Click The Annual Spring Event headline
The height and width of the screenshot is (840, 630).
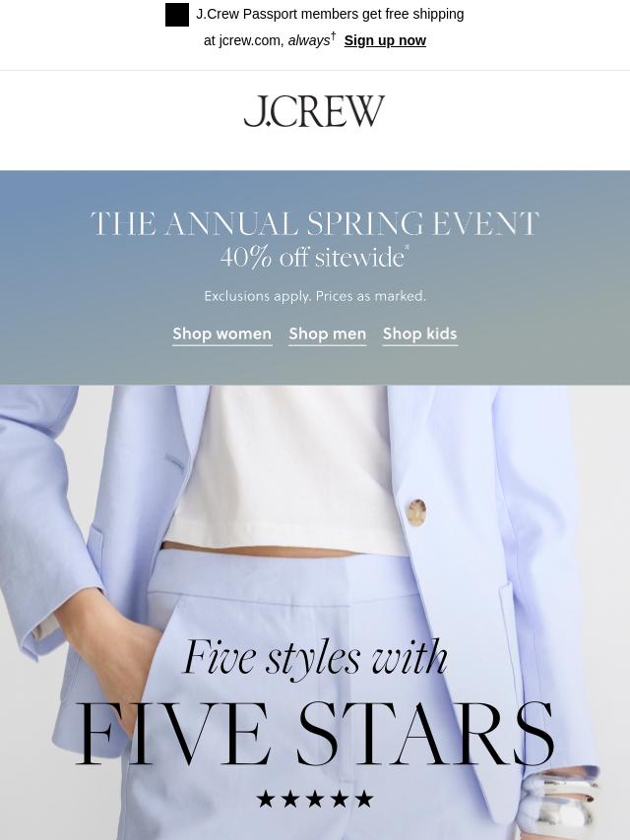pyautogui.click(x=315, y=223)
